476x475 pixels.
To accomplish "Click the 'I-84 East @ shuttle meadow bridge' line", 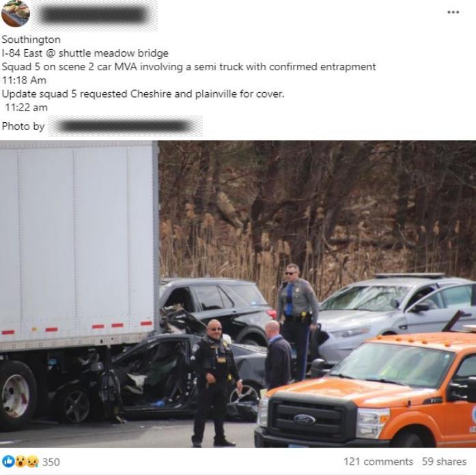I will click(x=85, y=53).
